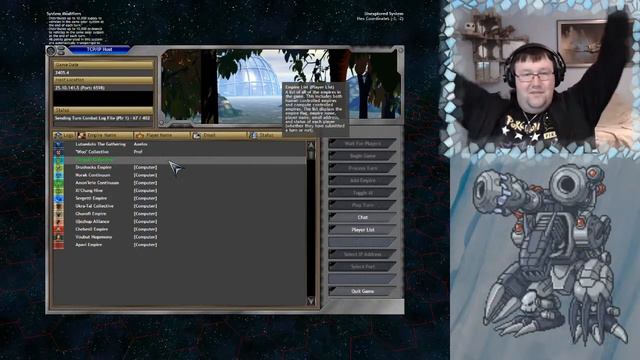This screenshot has width=640, height=360.
Task: Click the flag icon of Sergetti Empire
Action: click(x=58, y=199)
